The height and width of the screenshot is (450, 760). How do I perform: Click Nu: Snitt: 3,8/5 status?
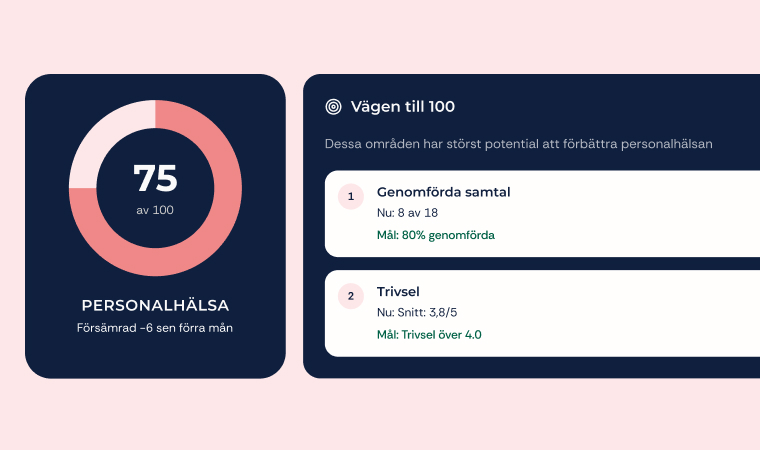[417, 312]
